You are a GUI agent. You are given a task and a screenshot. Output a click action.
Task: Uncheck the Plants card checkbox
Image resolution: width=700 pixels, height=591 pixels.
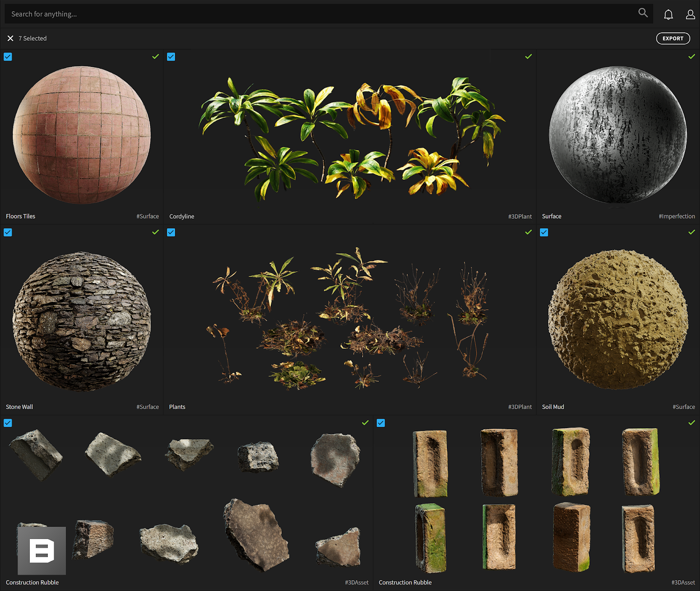tap(171, 232)
